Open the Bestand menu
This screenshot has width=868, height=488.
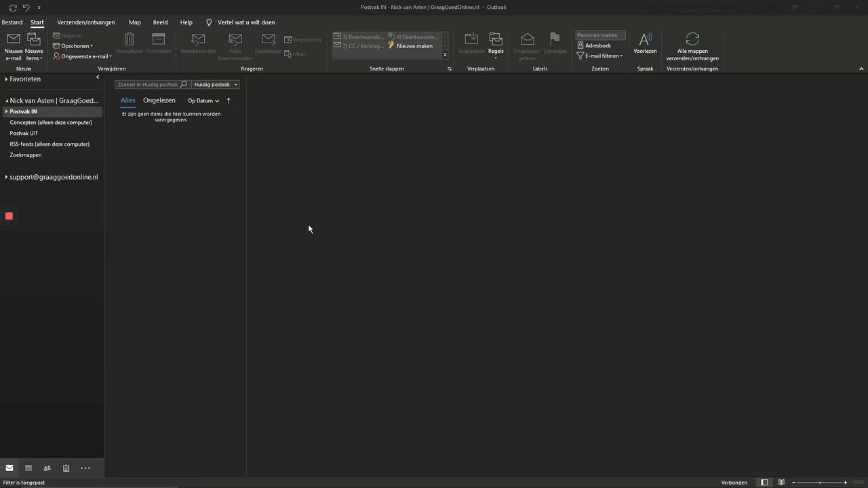[12, 22]
